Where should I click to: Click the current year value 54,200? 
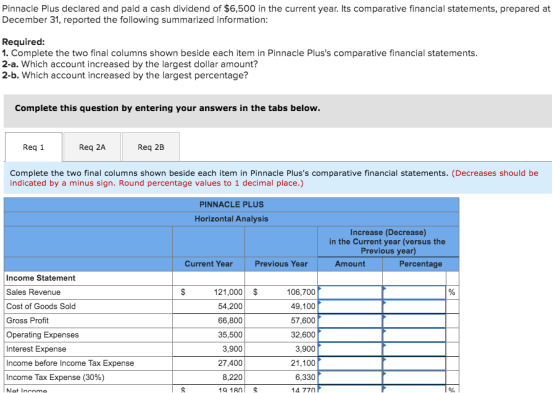coord(230,307)
